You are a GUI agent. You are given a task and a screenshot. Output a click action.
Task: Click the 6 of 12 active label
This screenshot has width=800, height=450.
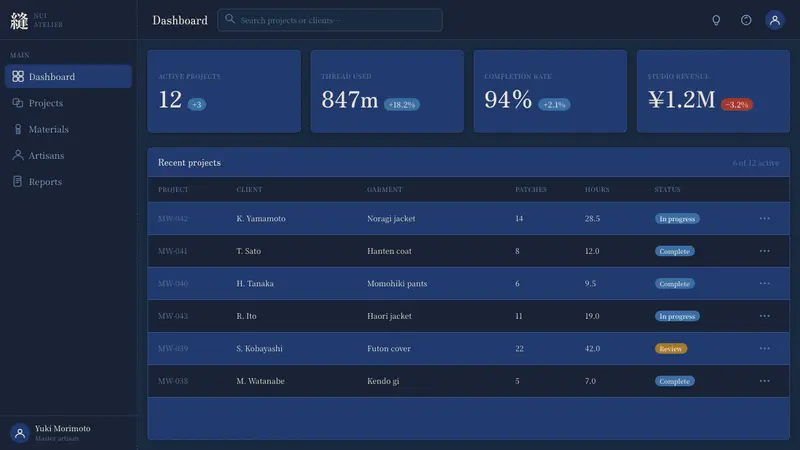756,163
